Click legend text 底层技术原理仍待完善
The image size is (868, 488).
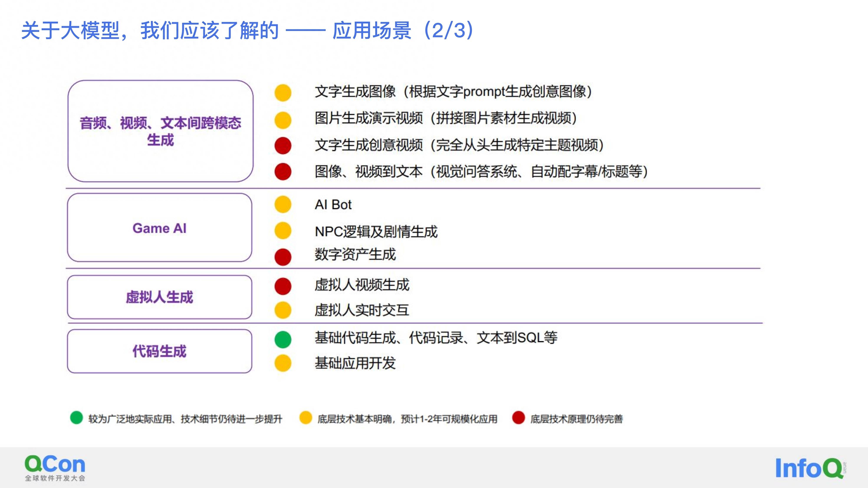[577, 419]
